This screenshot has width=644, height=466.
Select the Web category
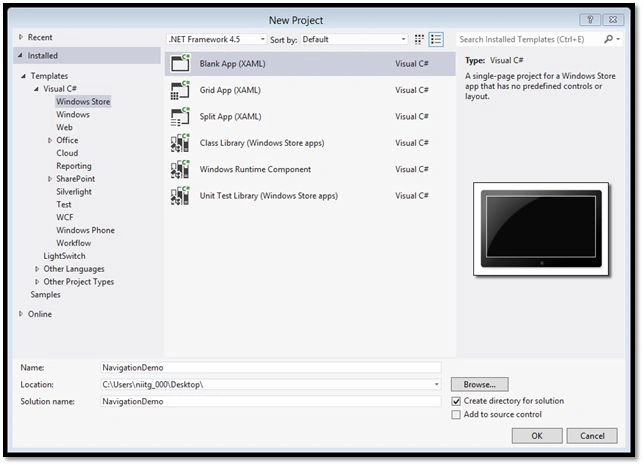click(x=64, y=127)
